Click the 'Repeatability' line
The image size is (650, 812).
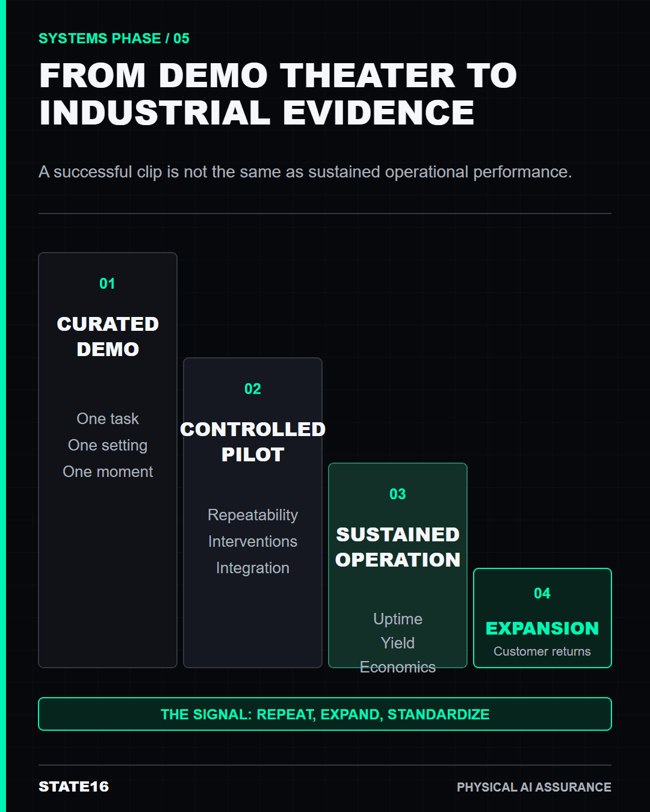[x=253, y=515]
